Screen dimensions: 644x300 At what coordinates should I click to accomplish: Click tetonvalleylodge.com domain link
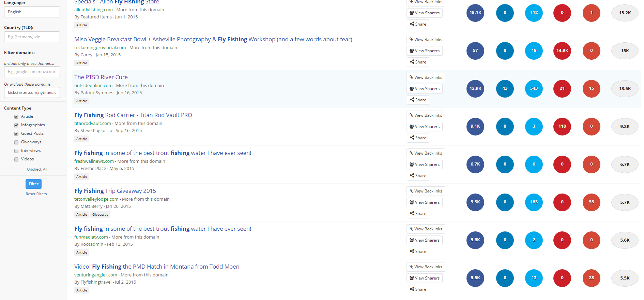point(96,199)
